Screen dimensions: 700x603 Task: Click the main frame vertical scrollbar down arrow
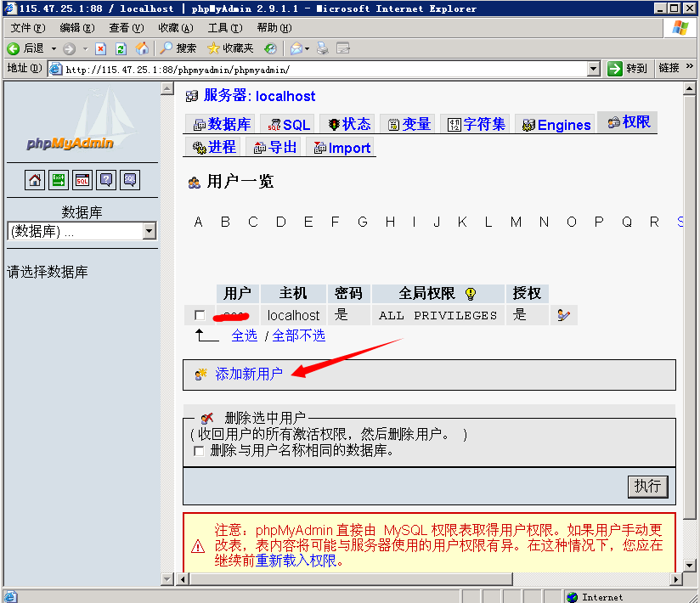689,565
